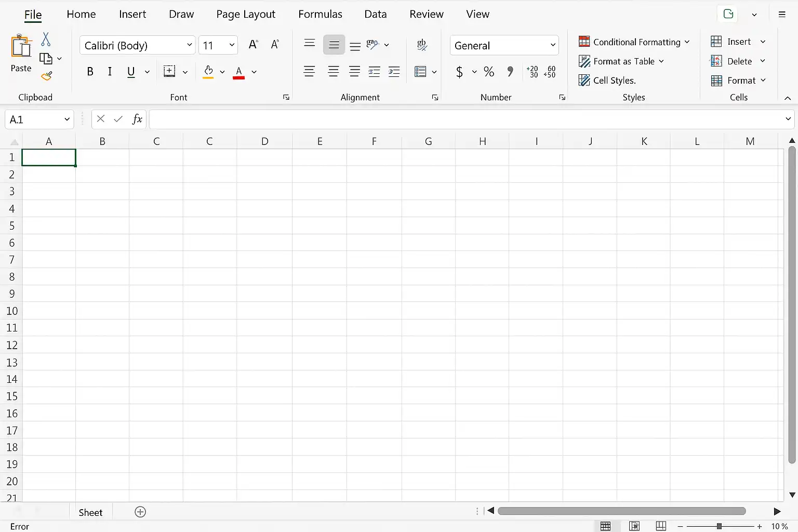Select the Format Painter brush icon
This screenshot has width=798, height=532.
click(47, 76)
